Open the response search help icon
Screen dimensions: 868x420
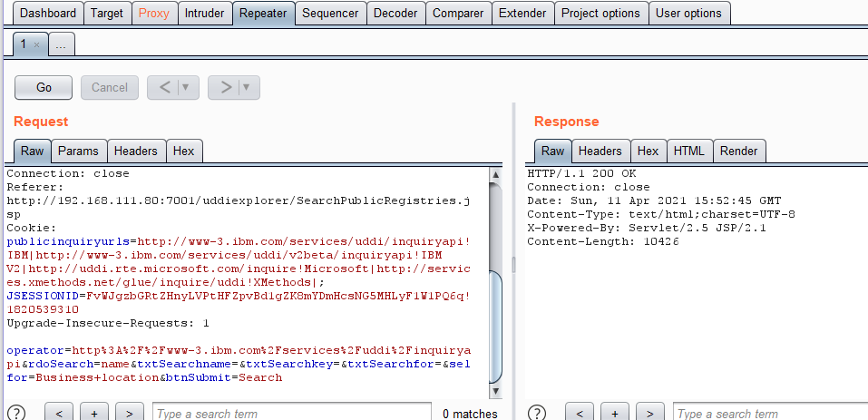click(537, 413)
